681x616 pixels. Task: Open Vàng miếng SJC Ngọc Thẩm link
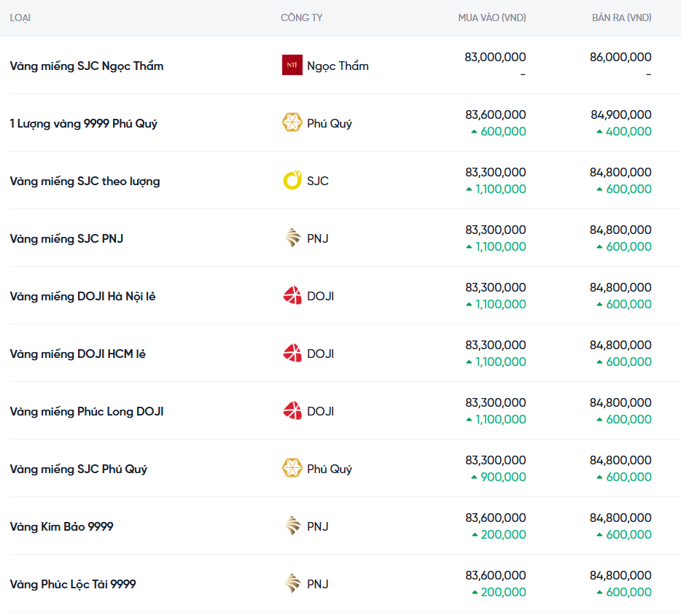87,66
